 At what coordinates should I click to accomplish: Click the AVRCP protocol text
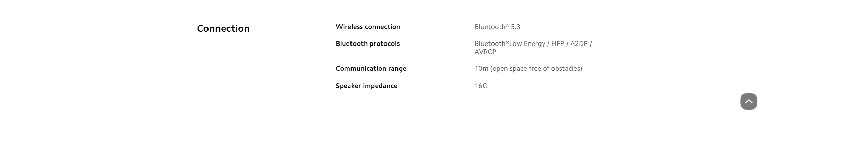pyautogui.click(x=485, y=52)
